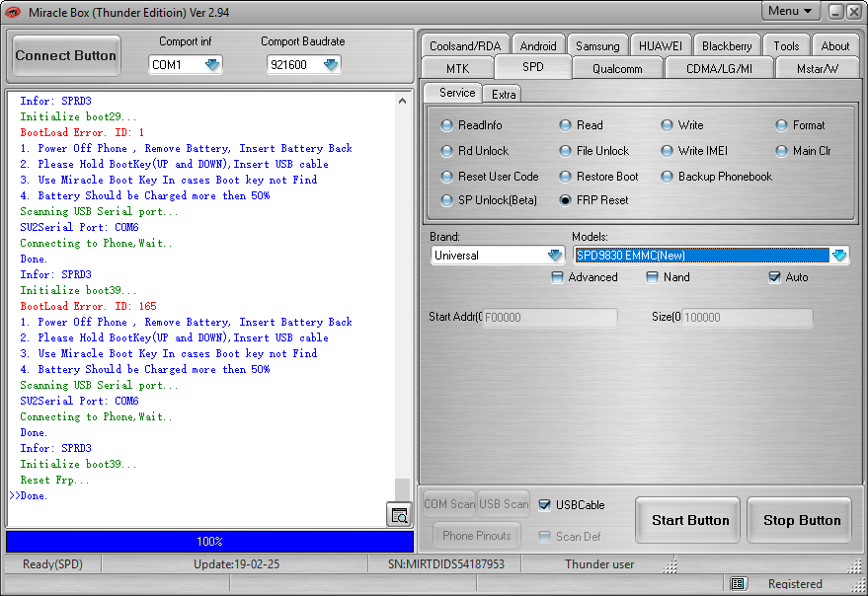Open the Brand Universal dropdown
The height and width of the screenshot is (596, 868).
[555, 256]
